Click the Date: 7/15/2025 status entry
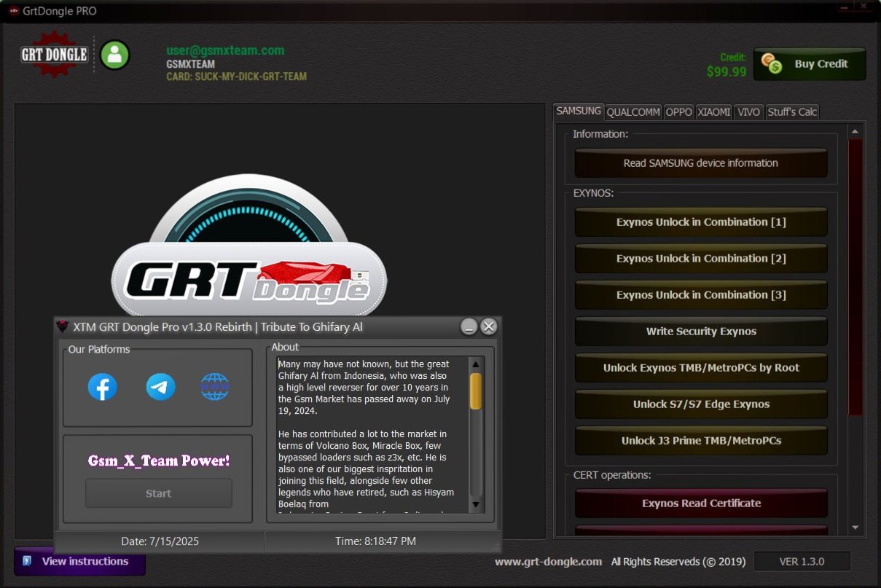 click(x=160, y=541)
